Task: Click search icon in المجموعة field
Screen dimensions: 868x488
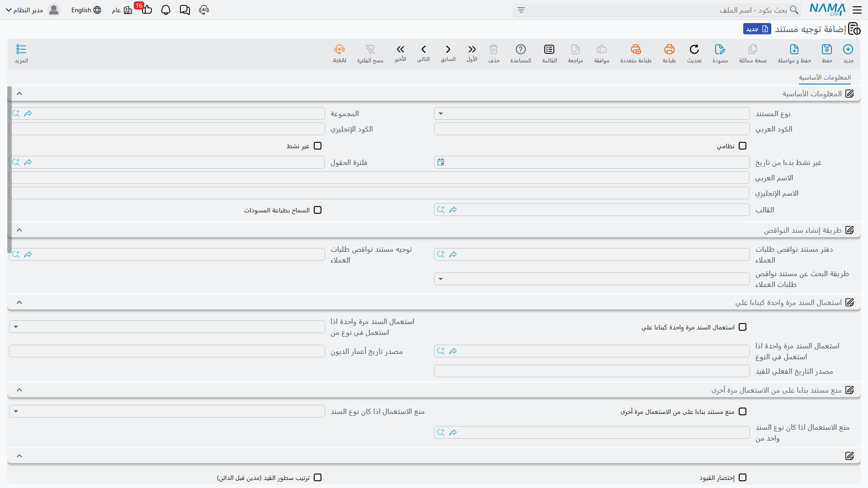Action: point(16,113)
